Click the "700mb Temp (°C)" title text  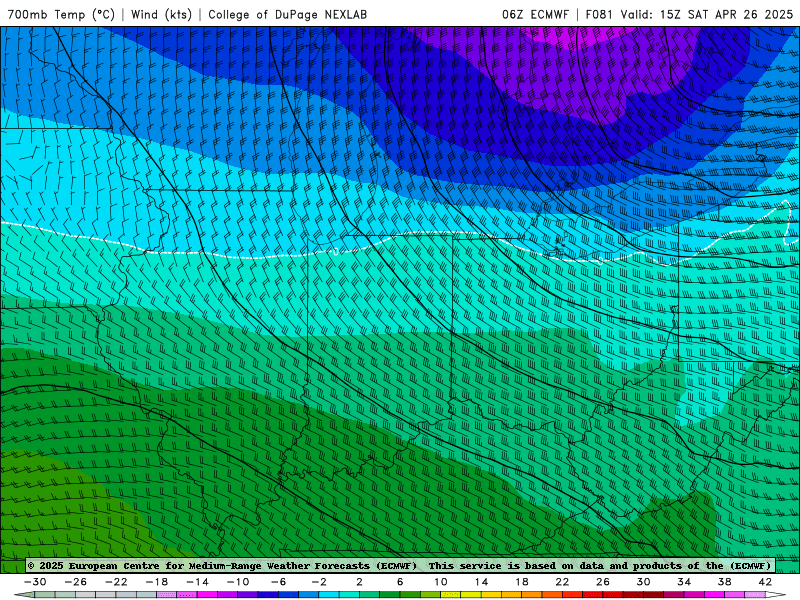pyautogui.click(x=61, y=14)
